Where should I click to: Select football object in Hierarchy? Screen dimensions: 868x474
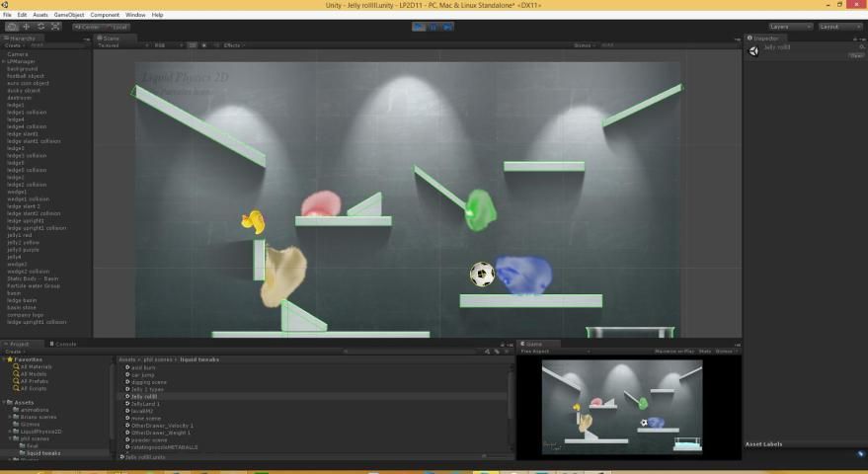click(26, 76)
